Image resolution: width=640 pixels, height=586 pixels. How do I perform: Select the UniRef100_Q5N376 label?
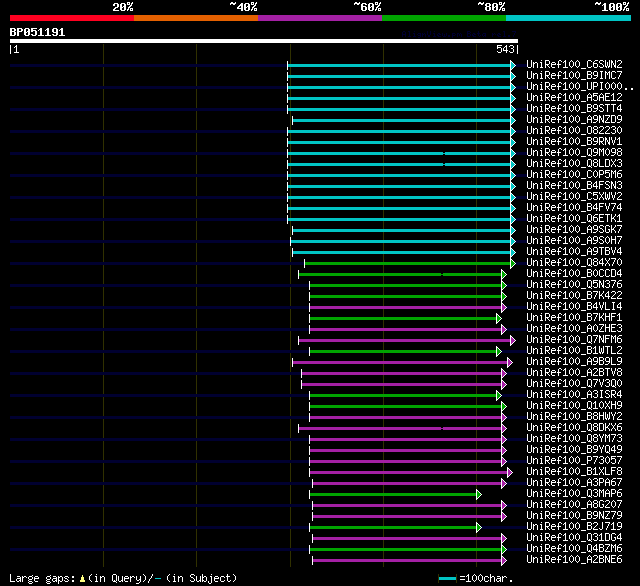coord(574,285)
